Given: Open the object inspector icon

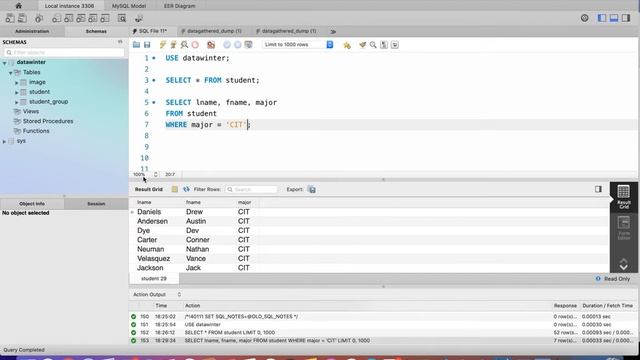Looking at the screenshot, I should (39, 18).
